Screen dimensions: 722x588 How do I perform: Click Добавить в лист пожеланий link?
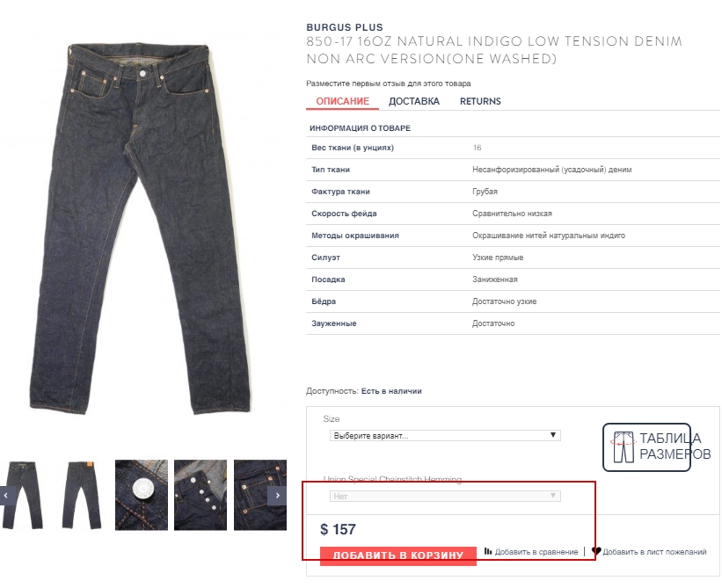pos(654,552)
